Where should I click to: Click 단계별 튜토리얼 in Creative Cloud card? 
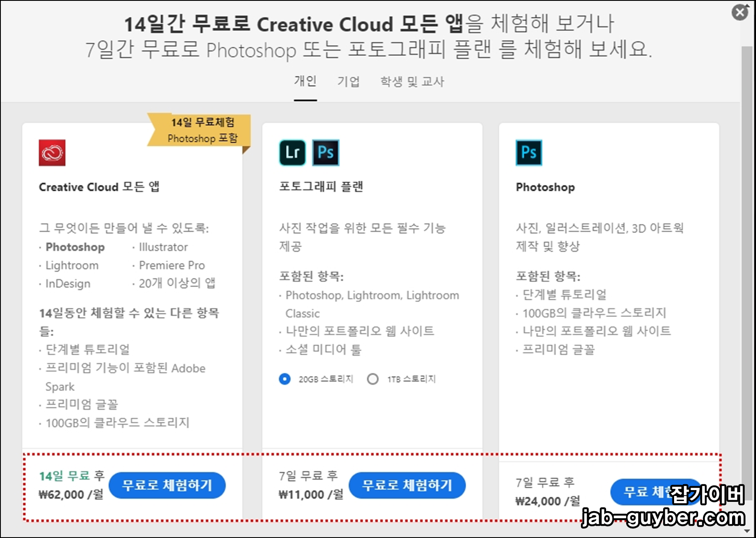click(x=87, y=349)
